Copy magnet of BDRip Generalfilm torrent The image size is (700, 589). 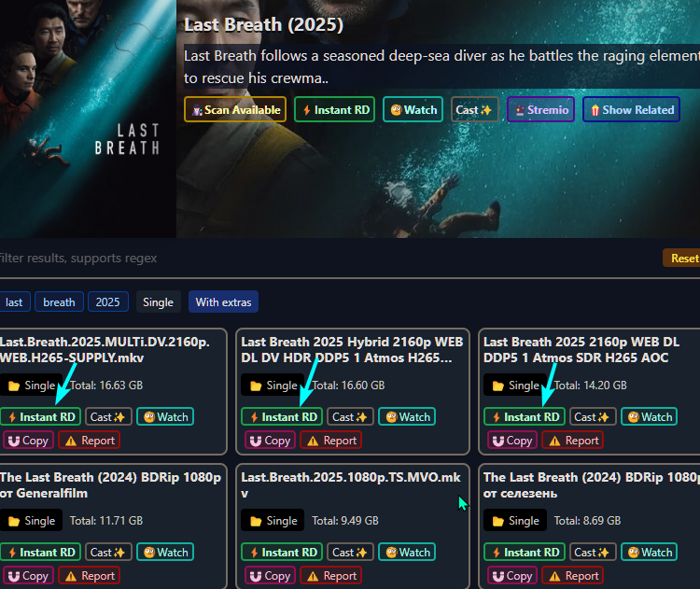coord(29,576)
